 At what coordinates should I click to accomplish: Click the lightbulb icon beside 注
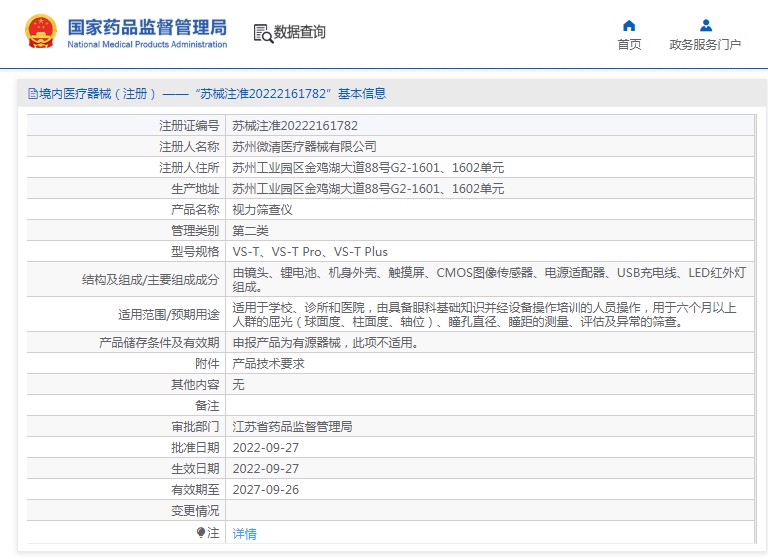201,532
